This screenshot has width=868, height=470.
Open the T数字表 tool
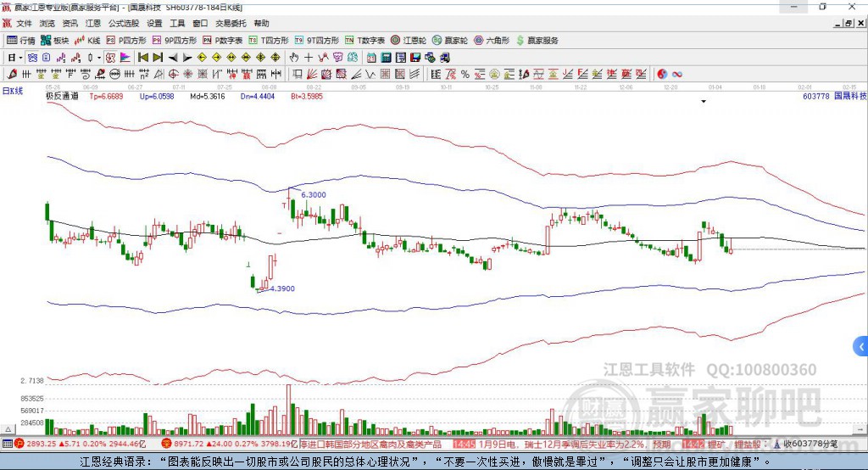pyautogui.click(x=364, y=41)
